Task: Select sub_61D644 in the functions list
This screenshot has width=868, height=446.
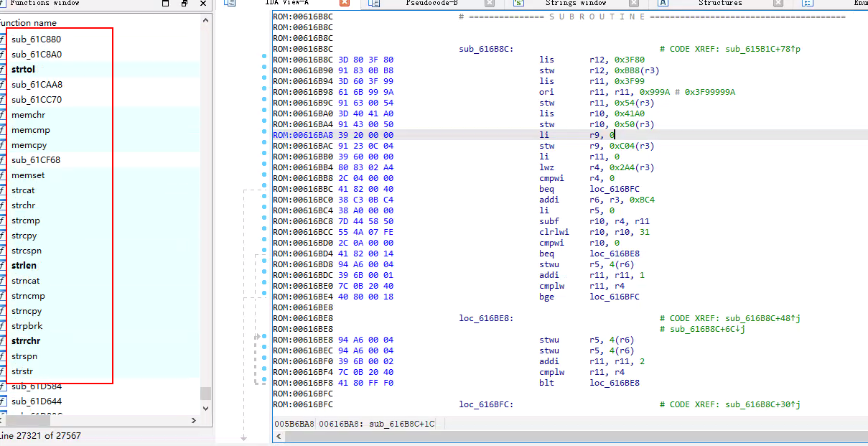Action: coord(37,401)
